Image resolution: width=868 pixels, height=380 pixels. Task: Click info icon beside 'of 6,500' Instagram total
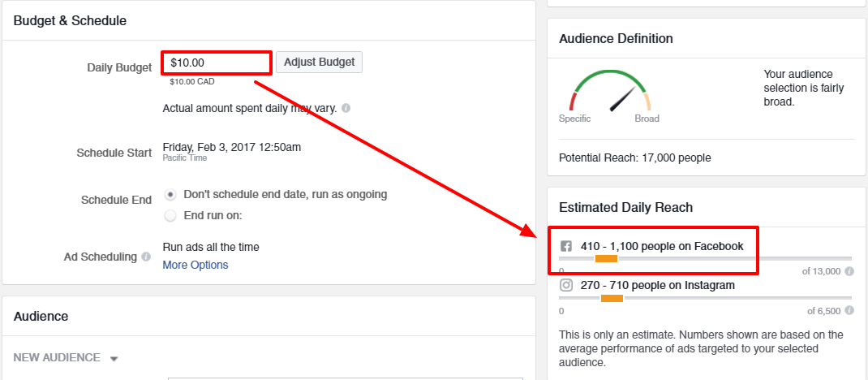[849, 311]
